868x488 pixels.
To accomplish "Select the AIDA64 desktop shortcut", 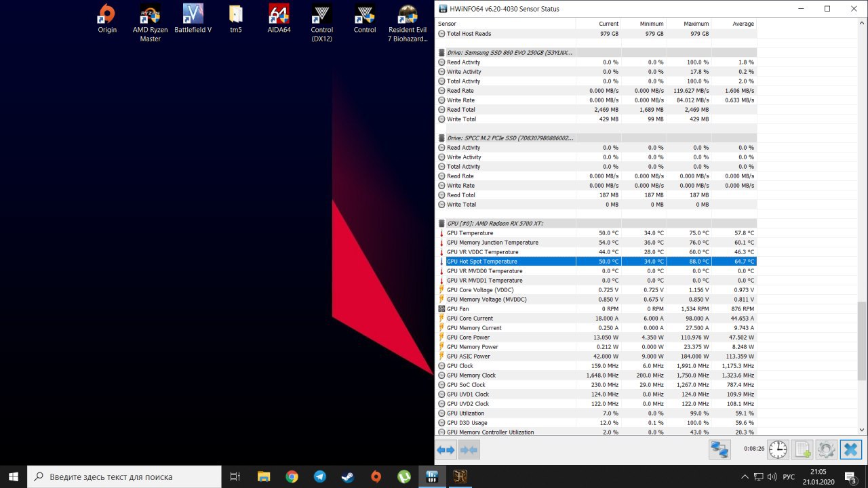I will click(x=279, y=20).
